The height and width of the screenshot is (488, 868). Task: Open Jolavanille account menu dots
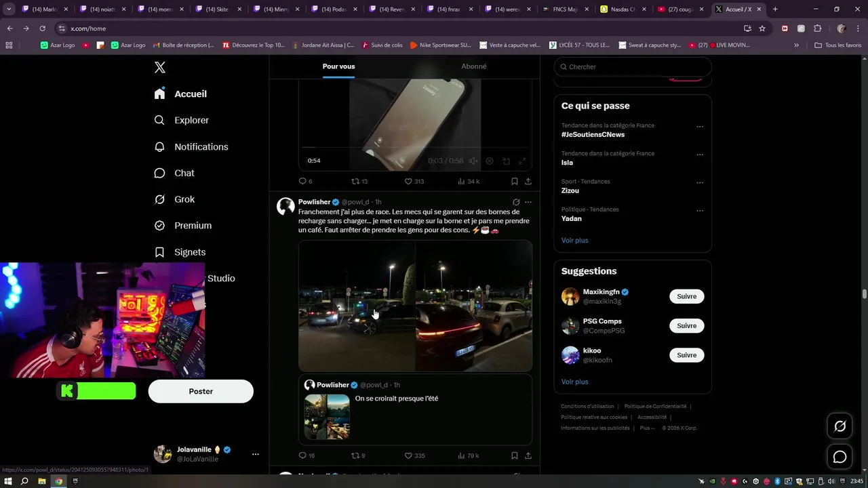(x=255, y=454)
